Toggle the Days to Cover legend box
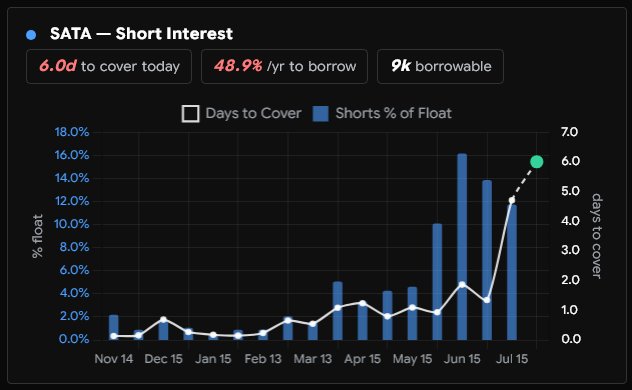 point(190,114)
